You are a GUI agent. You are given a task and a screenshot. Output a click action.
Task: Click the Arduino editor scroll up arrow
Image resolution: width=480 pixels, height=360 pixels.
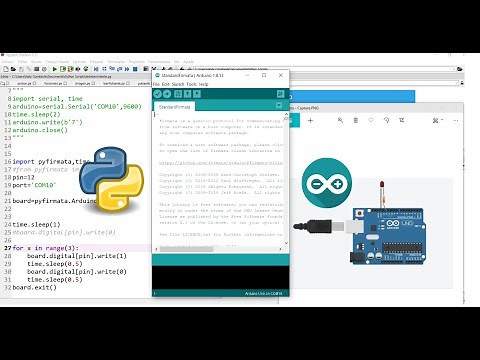click(286, 114)
